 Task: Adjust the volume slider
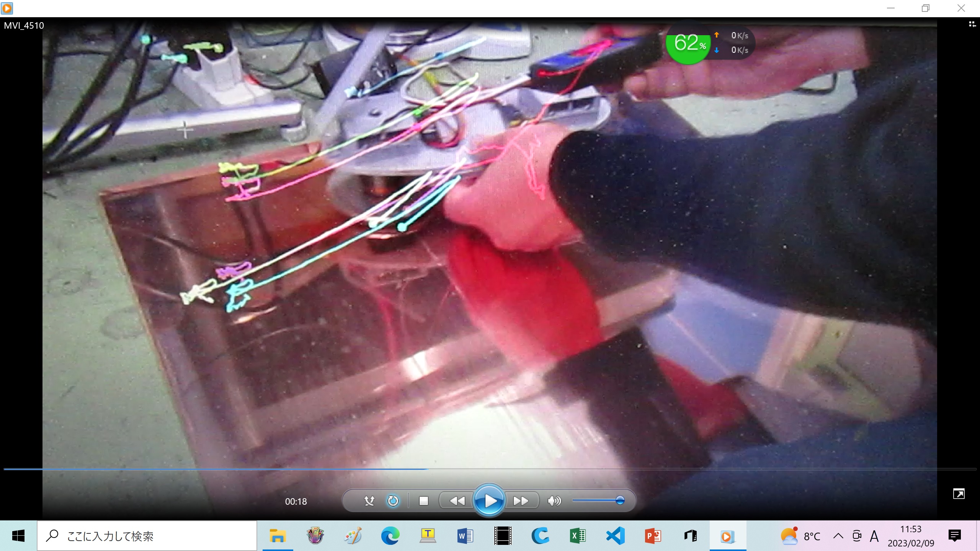[x=598, y=500]
